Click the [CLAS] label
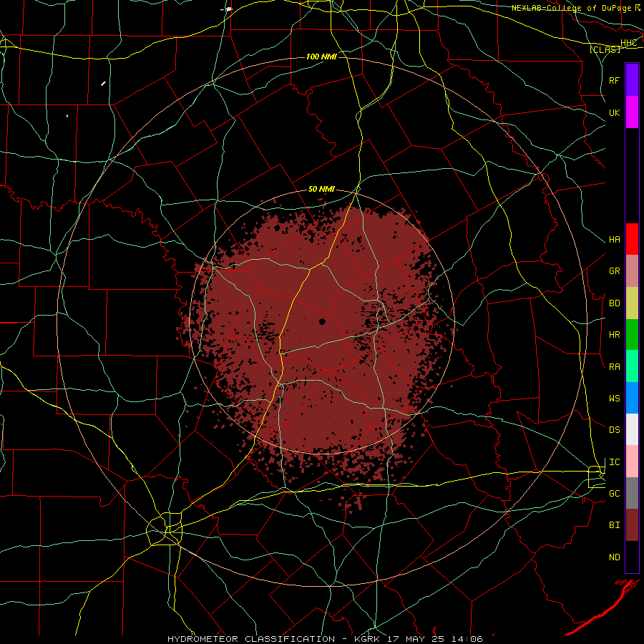The image size is (644, 644). pos(605,49)
